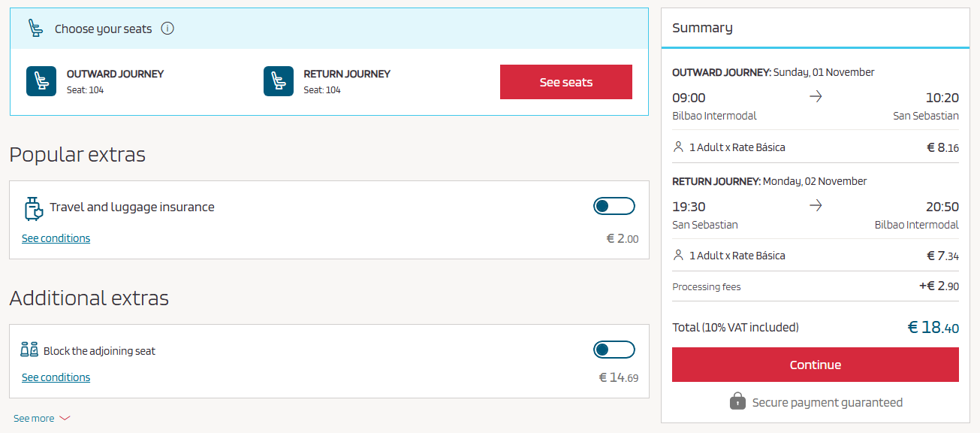Click the adjoining seats icon
This screenshot has height=433, width=980.
pos(29,350)
